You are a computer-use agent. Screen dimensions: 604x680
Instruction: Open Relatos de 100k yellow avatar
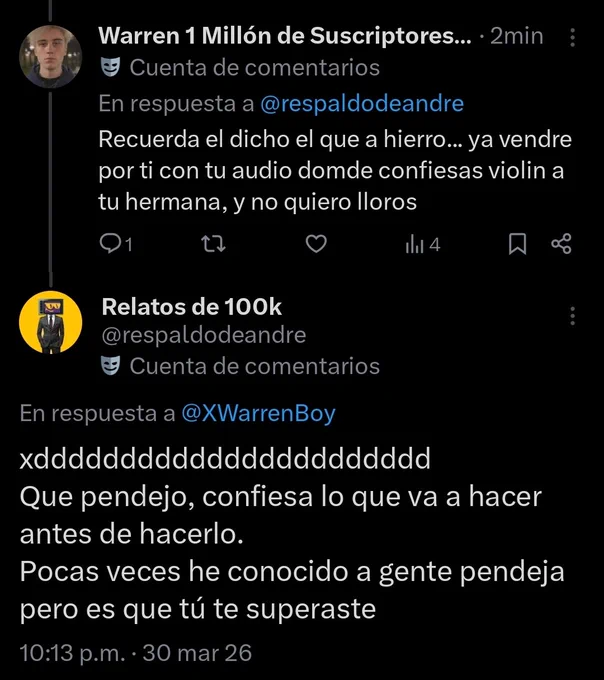point(51,322)
